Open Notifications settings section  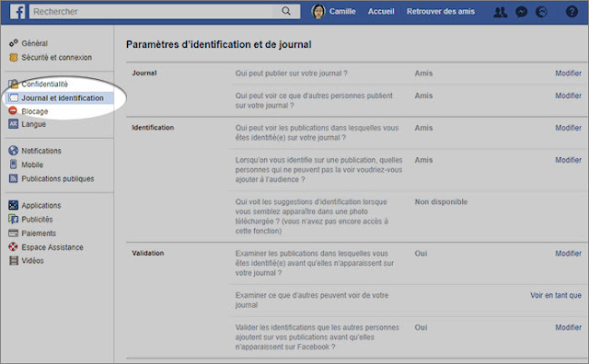tap(41, 151)
